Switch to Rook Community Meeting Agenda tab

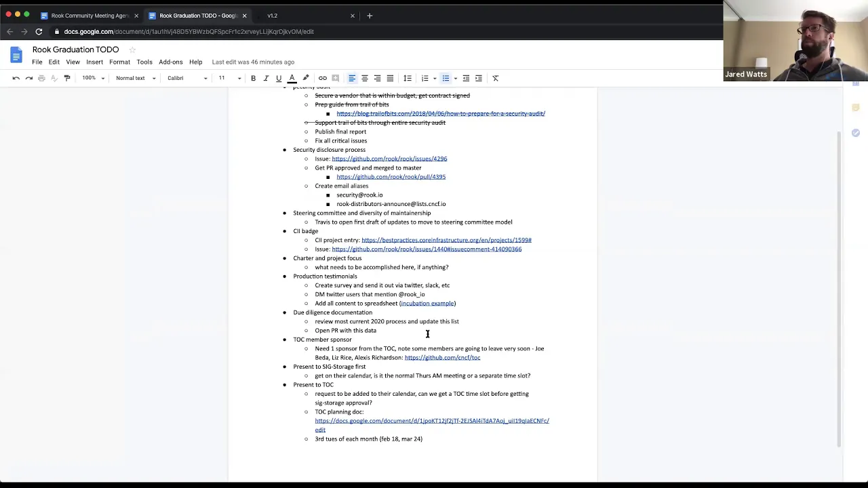point(89,16)
